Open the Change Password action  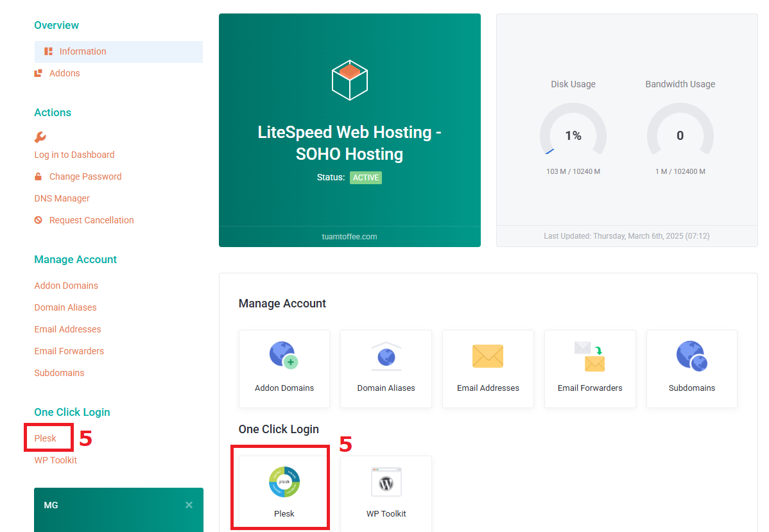click(x=85, y=176)
